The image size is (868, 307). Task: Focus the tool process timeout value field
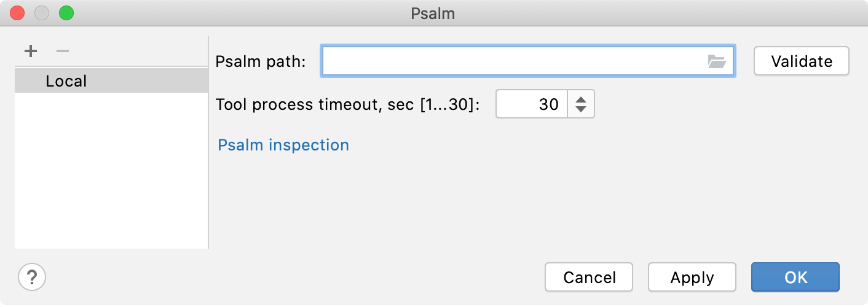click(531, 105)
